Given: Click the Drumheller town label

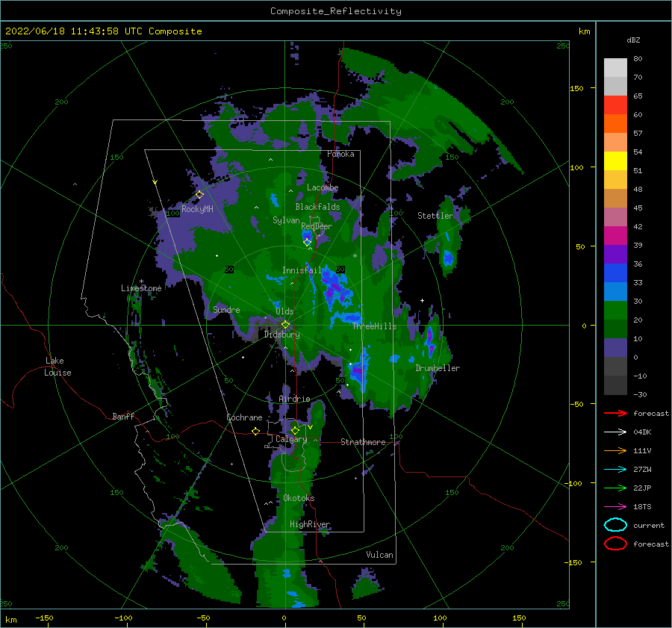Looking at the screenshot, I should 438,368.
